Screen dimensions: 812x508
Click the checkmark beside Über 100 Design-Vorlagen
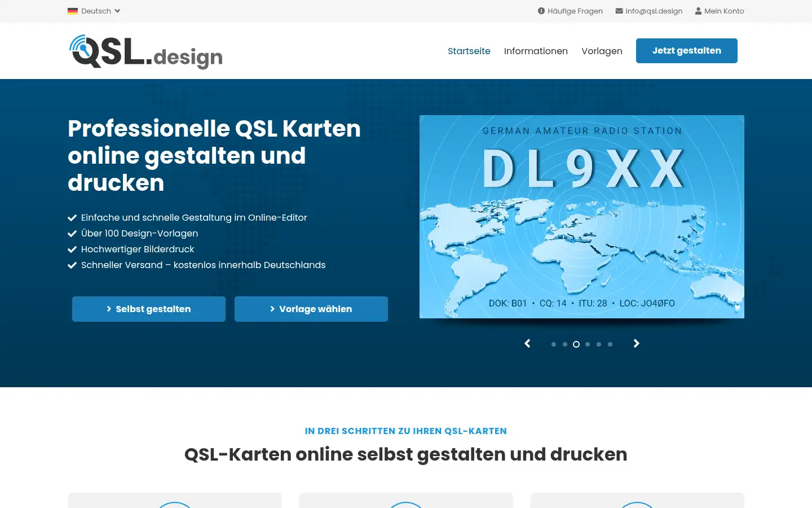[x=72, y=234]
